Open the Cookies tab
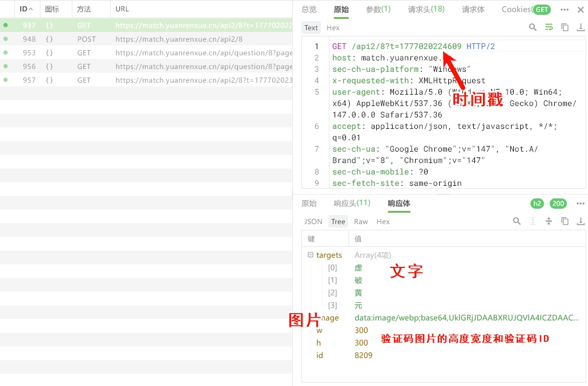The image size is (588, 386). 517,10
